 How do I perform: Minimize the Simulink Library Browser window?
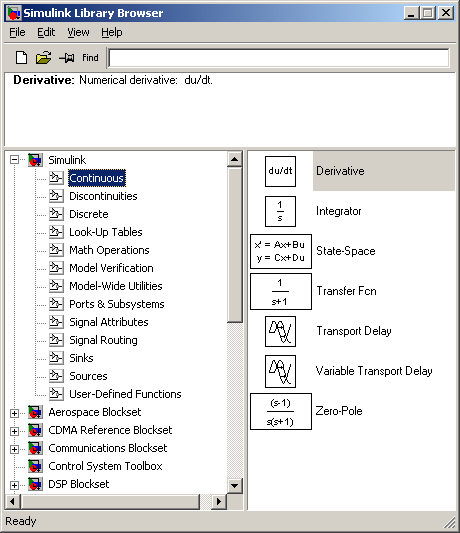(411, 13)
